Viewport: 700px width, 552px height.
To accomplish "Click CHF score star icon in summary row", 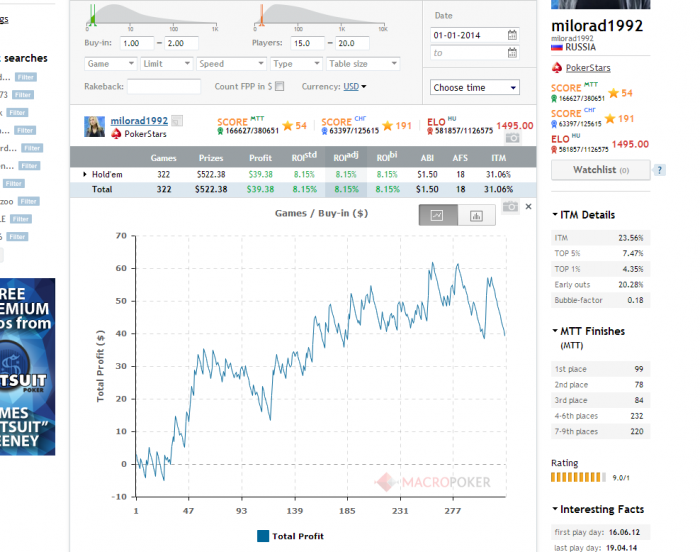I will [x=388, y=126].
